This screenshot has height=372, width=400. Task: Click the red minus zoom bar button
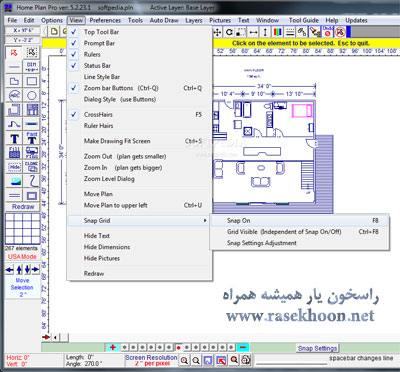[x=243, y=348]
